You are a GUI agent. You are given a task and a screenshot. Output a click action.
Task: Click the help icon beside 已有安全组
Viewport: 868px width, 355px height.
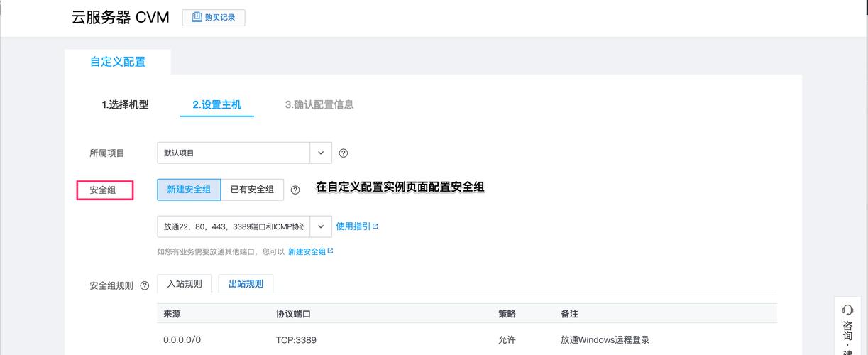tap(295, 190)
